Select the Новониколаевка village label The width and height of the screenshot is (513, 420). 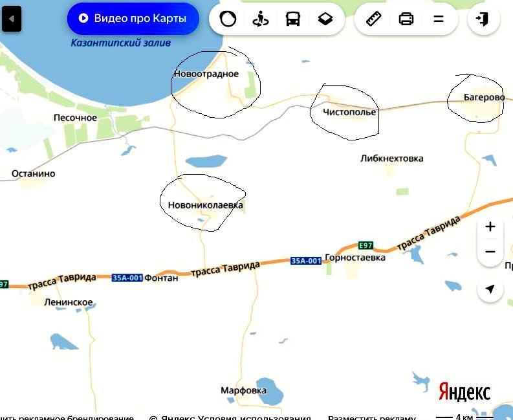(x=206, y=205)
